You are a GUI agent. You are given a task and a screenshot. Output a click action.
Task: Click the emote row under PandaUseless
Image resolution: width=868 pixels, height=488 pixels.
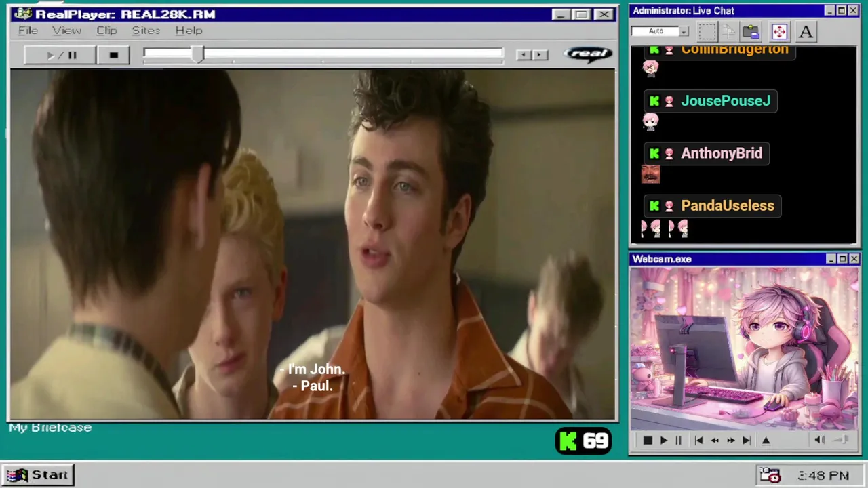tap(665, 228)
